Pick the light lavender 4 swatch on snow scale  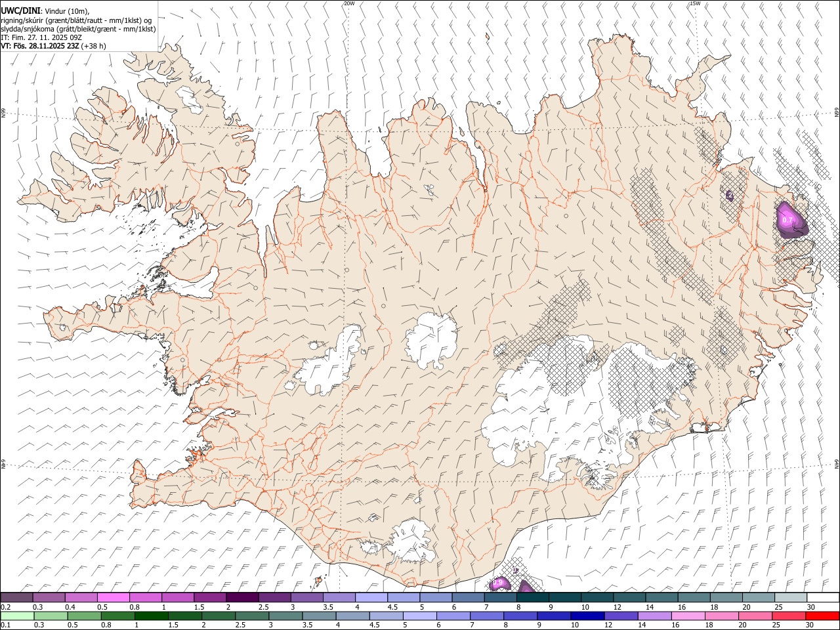coord(371,598)
